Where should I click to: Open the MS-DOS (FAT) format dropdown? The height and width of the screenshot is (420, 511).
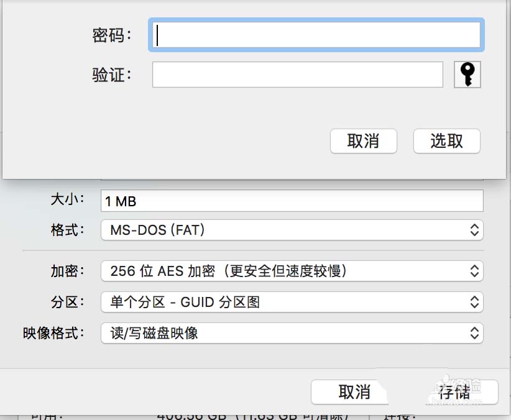click(x=292, y=231)
